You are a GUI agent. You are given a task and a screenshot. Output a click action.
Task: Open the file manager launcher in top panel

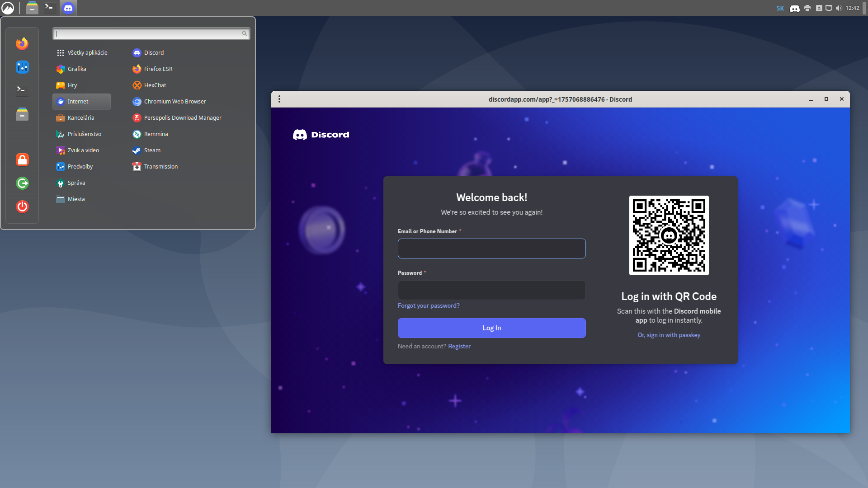click(32, 8)
